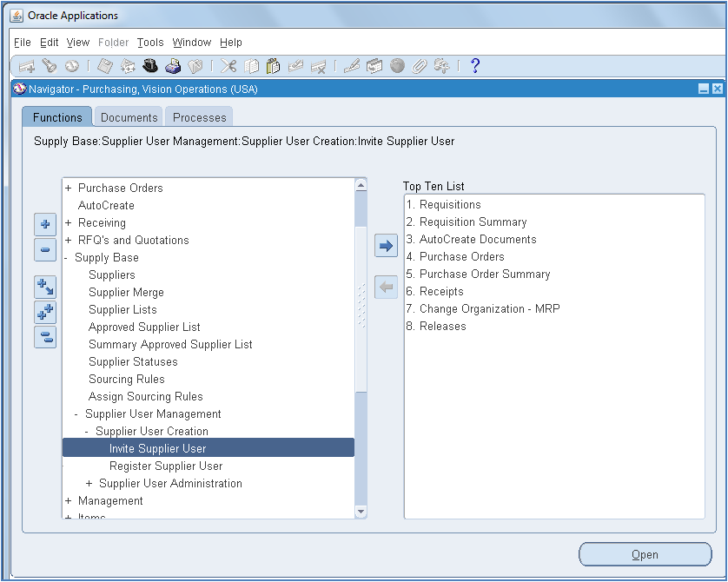
Task: Select '8. Releases' in Top Ten List
Action: coord(436,327)
